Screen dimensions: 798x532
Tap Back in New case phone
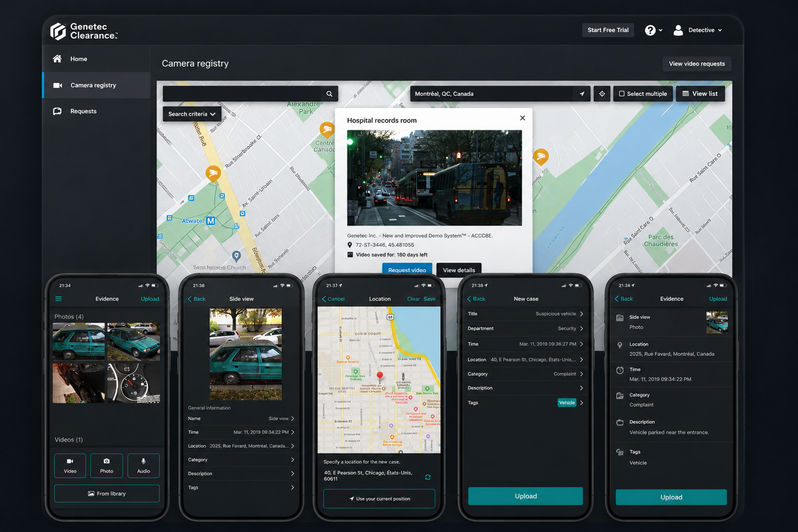click(x=476, y=299)
